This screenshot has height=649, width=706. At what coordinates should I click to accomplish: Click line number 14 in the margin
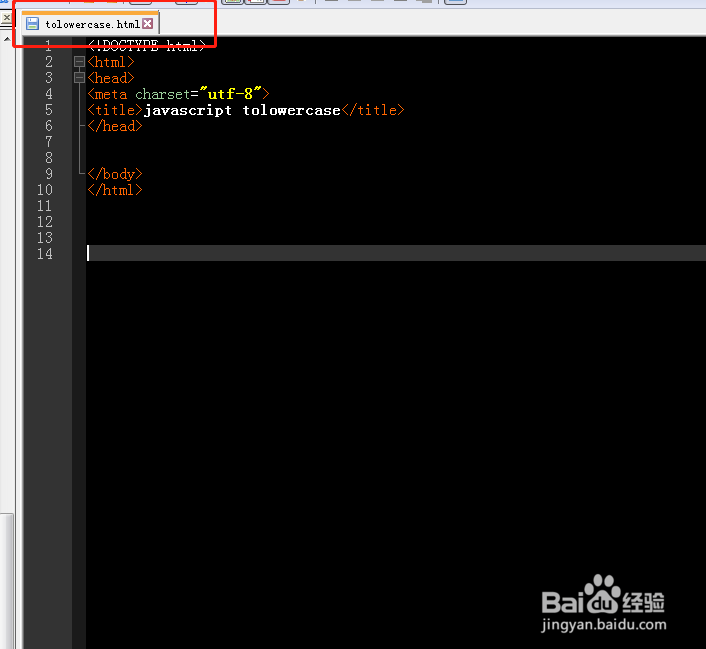[45, 254]
